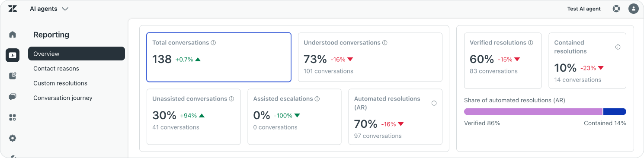This screenshot has width=644, height=158.
Task: Click the 101 conversations text
Action: coord(328,71)
